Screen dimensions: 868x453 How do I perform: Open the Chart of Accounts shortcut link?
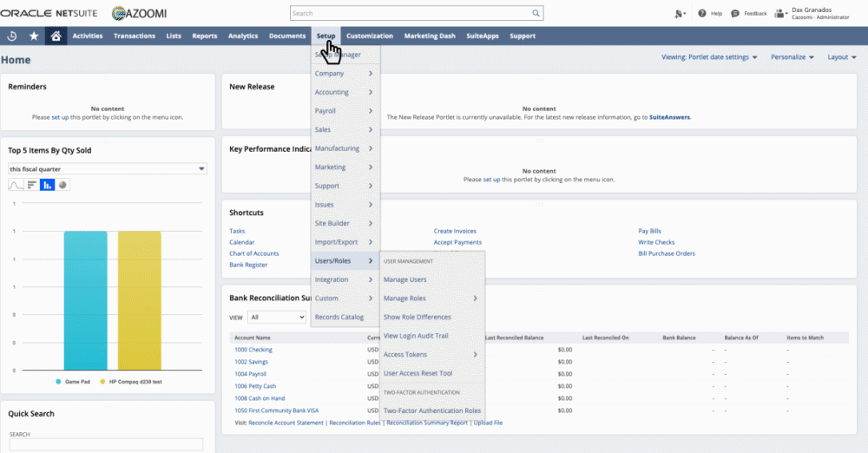253,253
